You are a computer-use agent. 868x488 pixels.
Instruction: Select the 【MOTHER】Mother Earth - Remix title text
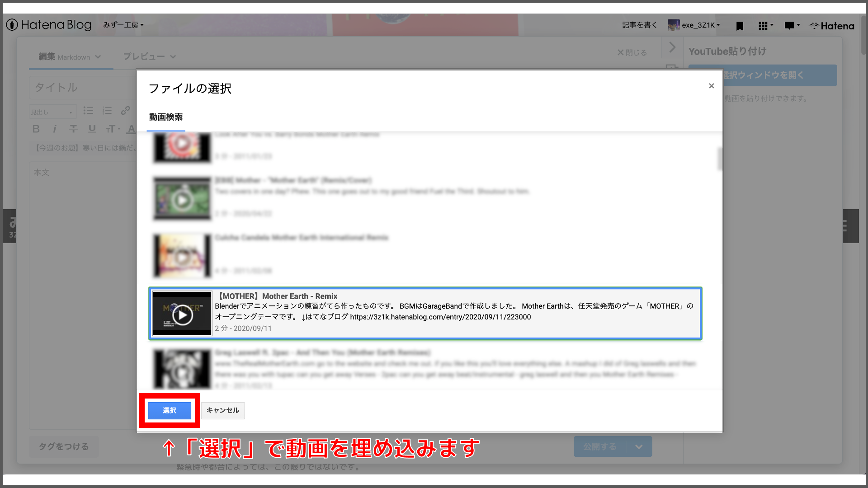[277, 296]
